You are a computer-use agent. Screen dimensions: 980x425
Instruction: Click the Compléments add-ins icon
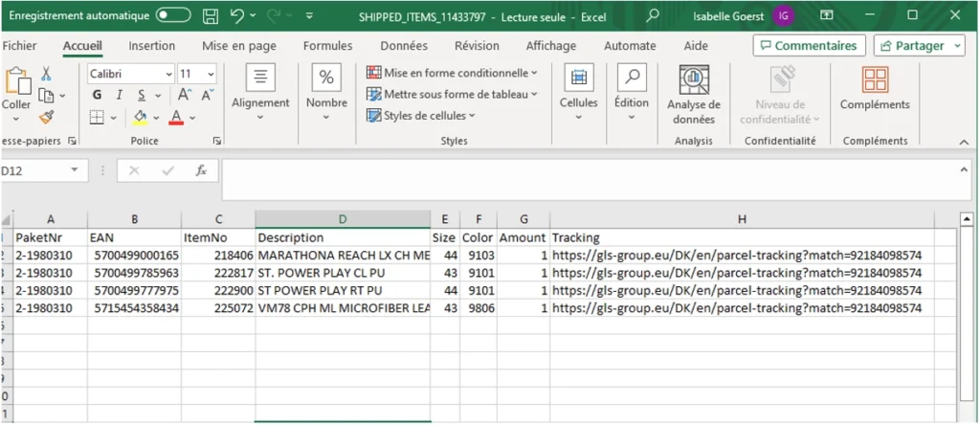(874, 89)
